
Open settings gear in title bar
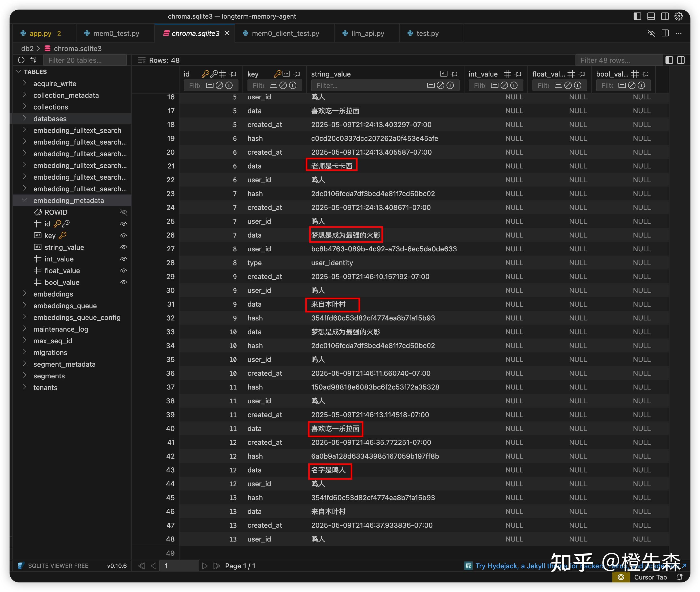pos(678,16)
